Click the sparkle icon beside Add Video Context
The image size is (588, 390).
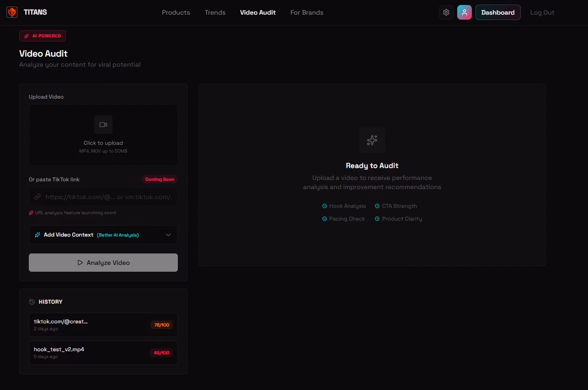pyautogui.click(x=37, y=235)
